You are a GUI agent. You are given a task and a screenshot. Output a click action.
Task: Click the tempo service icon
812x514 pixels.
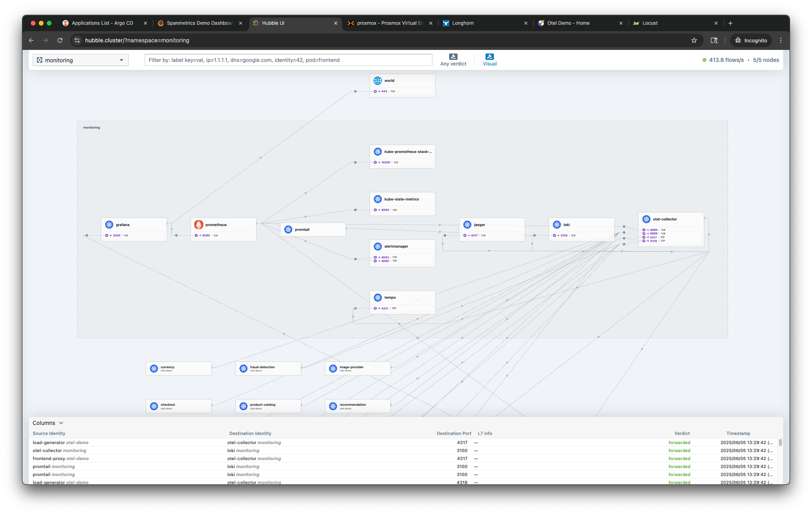pos(378,298)
